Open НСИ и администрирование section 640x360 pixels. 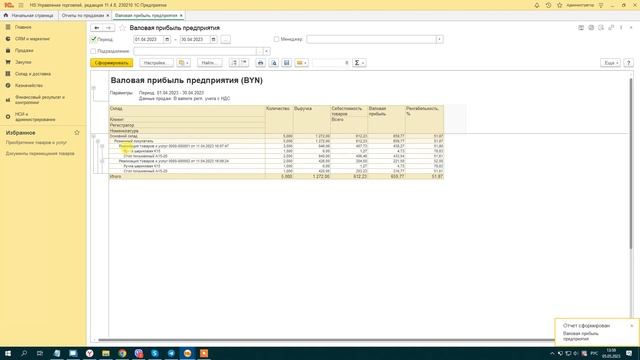35,117
